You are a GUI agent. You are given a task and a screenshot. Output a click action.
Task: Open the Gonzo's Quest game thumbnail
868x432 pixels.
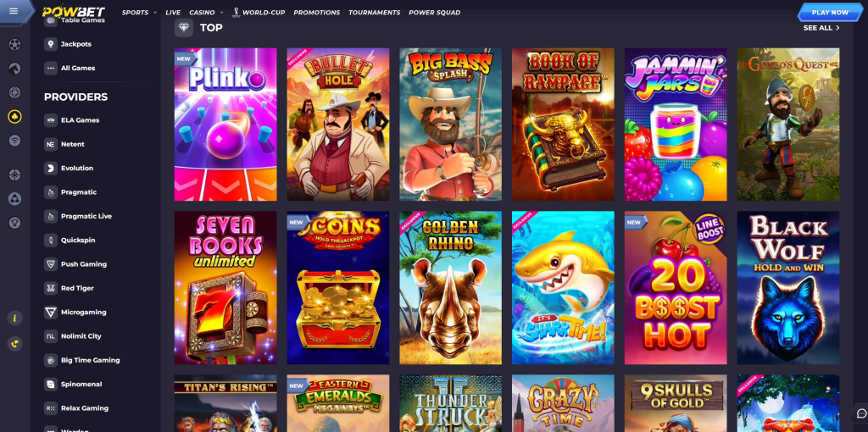788,125
